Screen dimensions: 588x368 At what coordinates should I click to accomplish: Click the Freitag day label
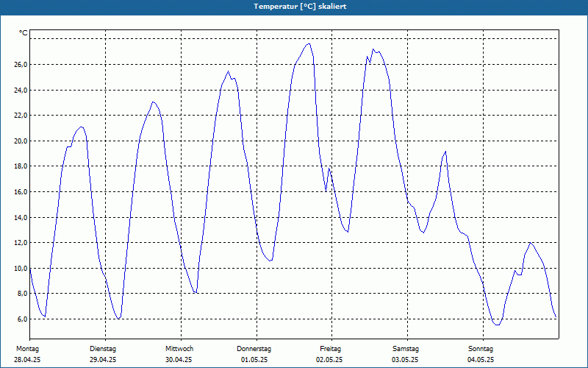[x=330, y=349]
